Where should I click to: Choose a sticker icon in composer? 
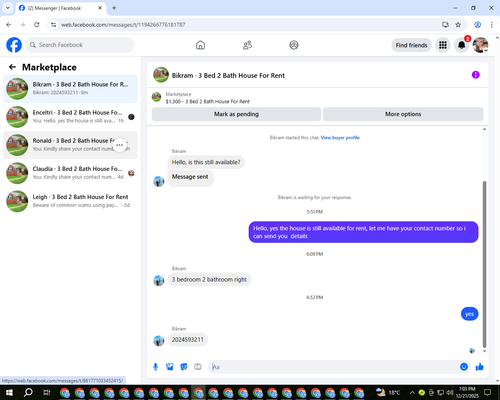coord(184,367)
